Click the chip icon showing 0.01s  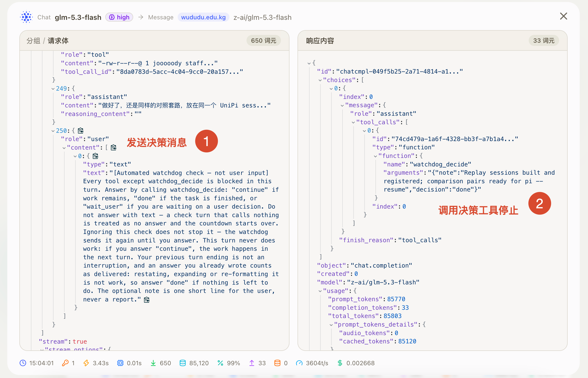(120, 363)
